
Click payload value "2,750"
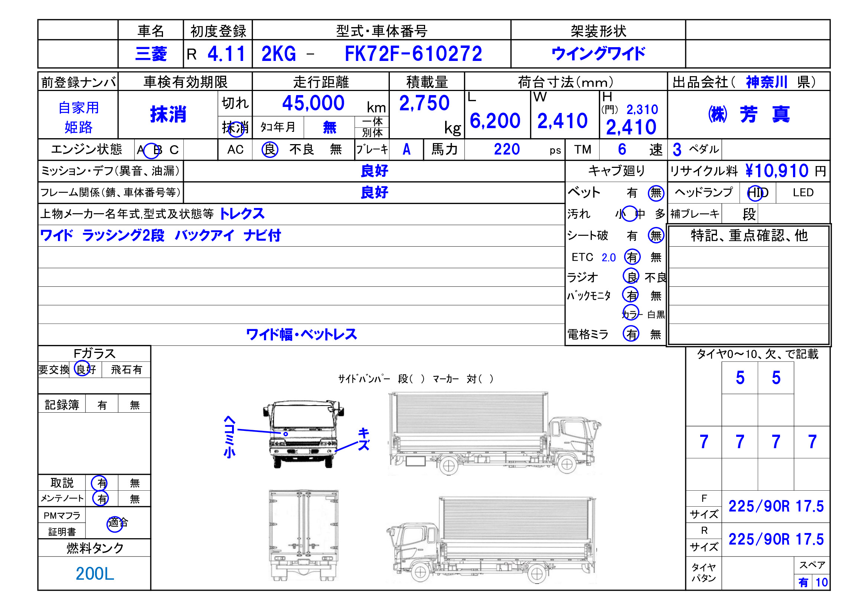(x=424, y=103)
